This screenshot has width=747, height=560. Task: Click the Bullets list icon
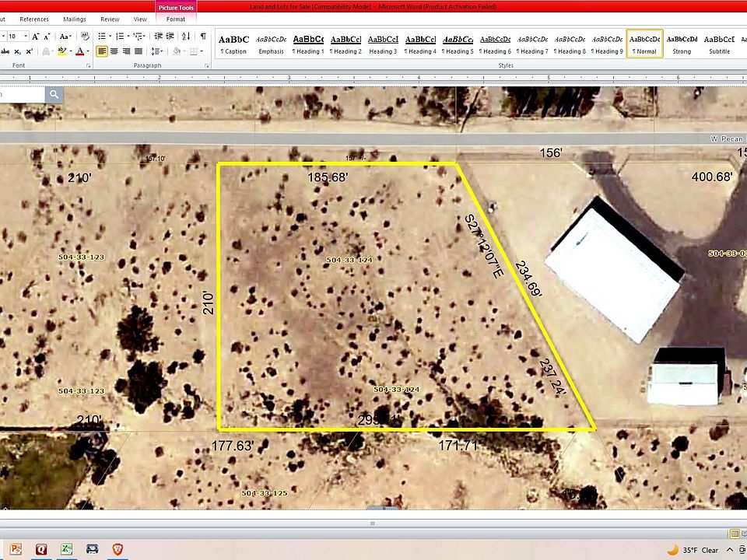[x=102, y=37]
